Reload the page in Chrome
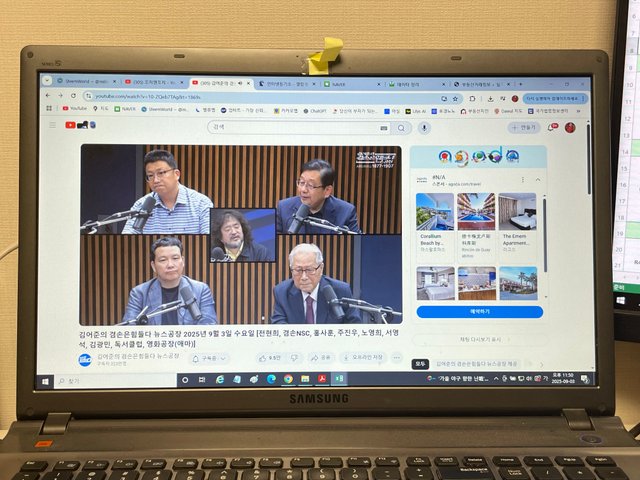This screenshot has height=480, width=640. click(x=73, y=96)
